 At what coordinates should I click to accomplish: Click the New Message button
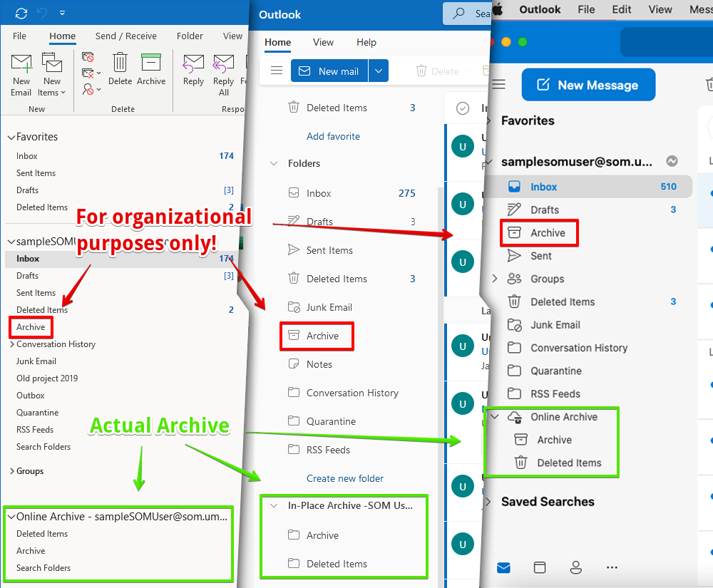point(588,85)
